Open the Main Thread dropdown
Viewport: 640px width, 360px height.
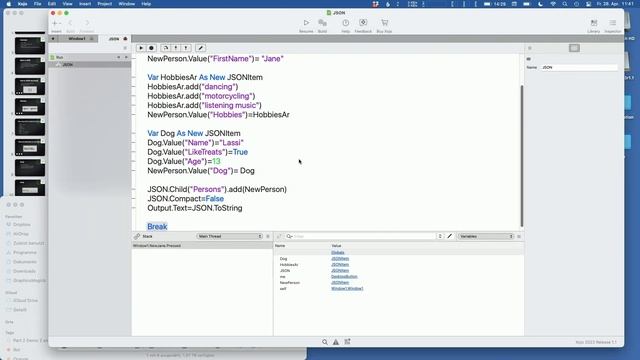pos(229,236)
